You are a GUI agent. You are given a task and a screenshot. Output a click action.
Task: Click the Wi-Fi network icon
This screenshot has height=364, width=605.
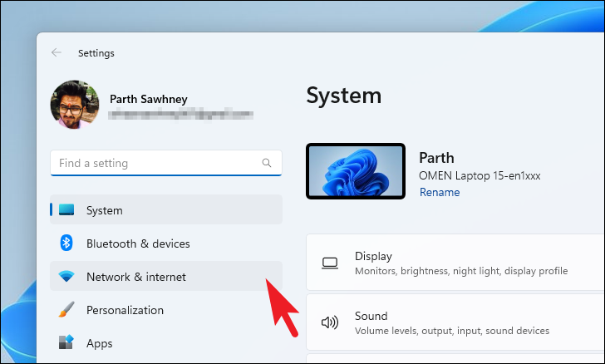[x=66, y=277]
